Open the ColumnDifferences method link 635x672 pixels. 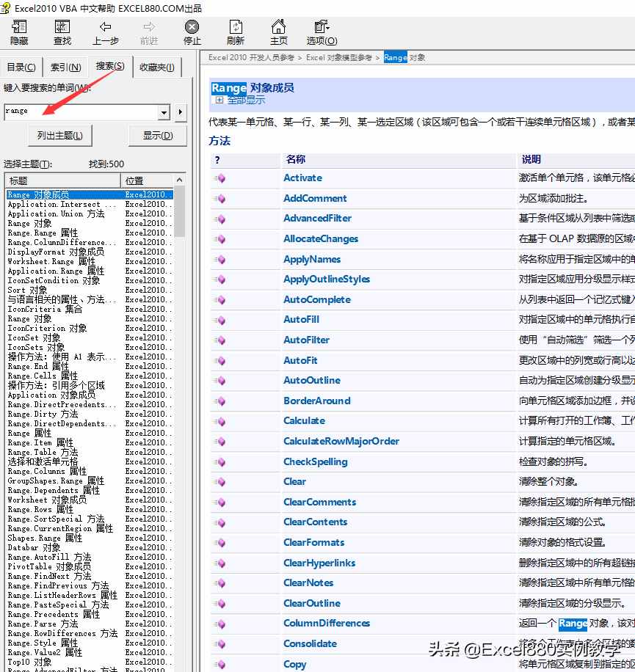pos(327,623)
